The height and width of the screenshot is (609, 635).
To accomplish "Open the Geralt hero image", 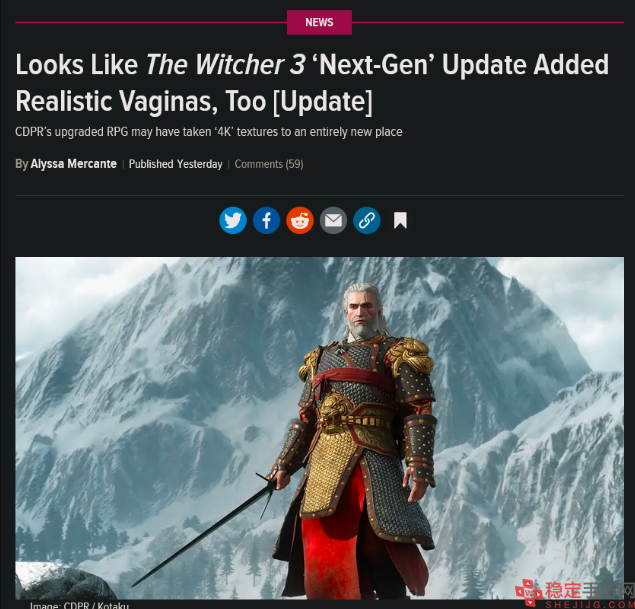I will tap(320, 428).
